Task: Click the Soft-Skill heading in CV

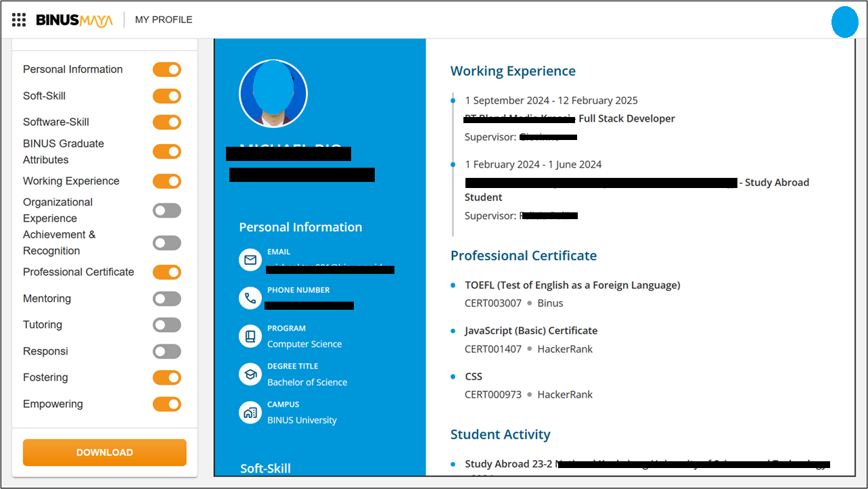Action: coord(265,468)
